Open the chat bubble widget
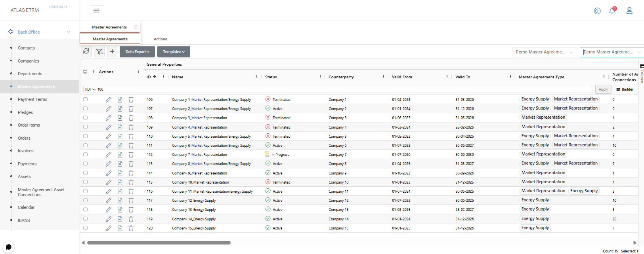Screen dimensions: 644x254 click(x=8, y=247)
